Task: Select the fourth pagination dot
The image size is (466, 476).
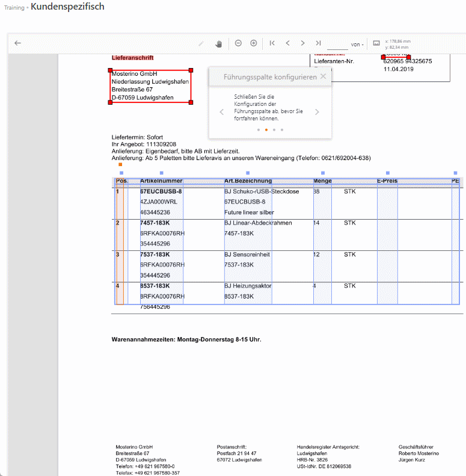Action: click(282, 130)
